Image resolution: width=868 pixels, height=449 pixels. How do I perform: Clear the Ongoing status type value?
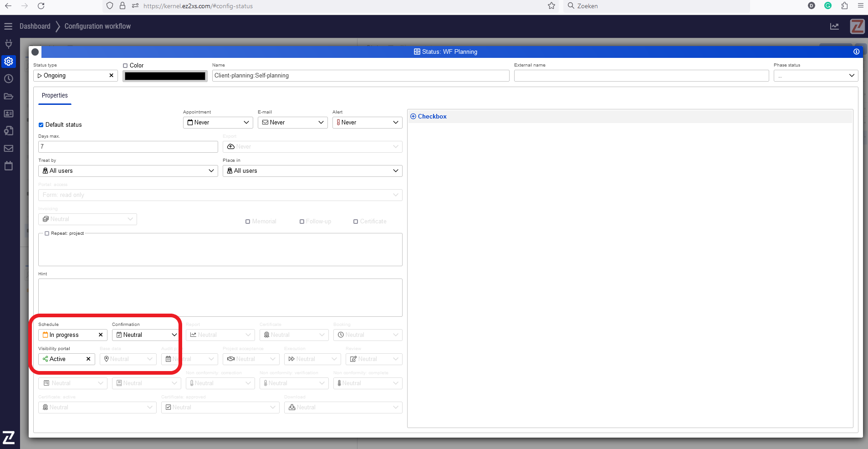(111, 76)
